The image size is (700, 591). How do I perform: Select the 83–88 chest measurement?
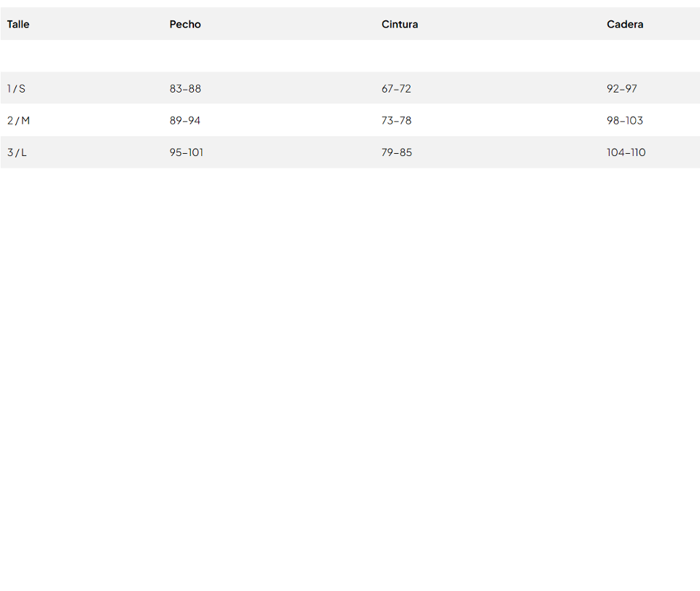tap(185, 88)
